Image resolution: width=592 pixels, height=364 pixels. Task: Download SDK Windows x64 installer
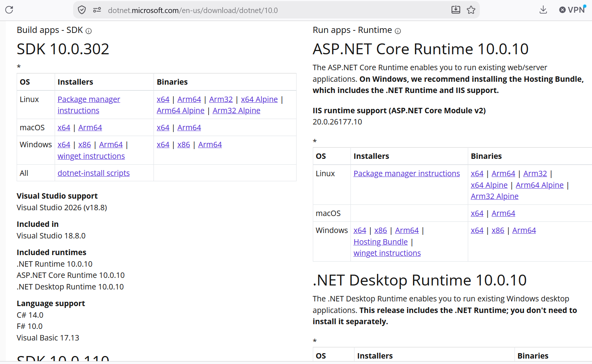tap(64, 145)
